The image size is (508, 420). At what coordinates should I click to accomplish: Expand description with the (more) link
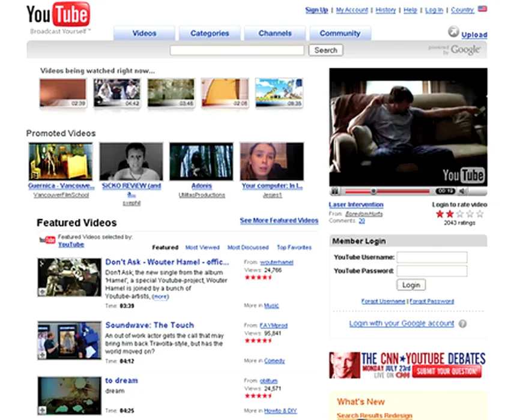(x=160, y=296)
